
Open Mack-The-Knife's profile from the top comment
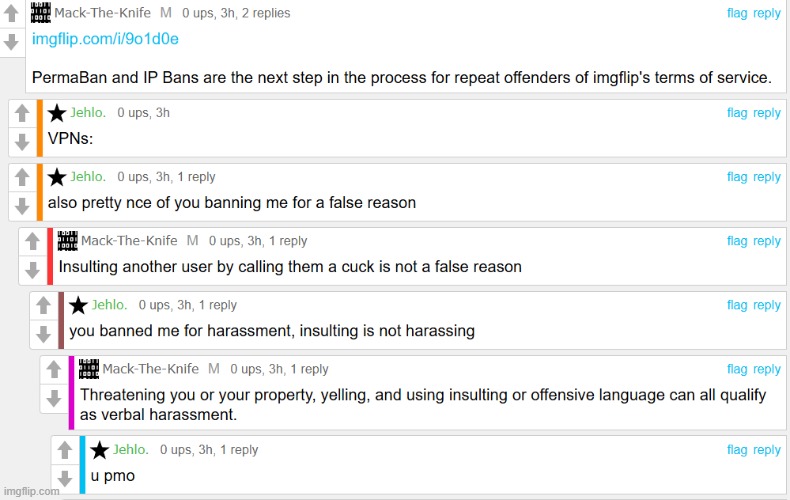103,13
